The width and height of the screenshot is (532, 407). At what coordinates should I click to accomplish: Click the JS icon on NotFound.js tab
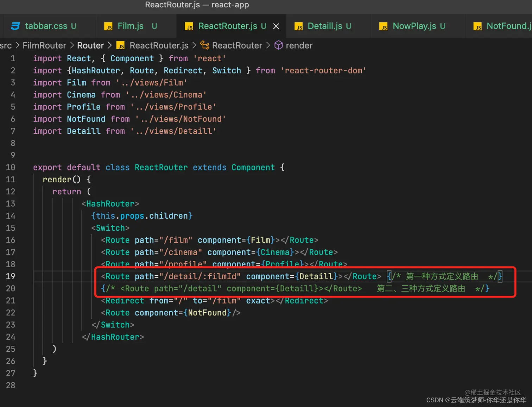(x=477, y=27)
